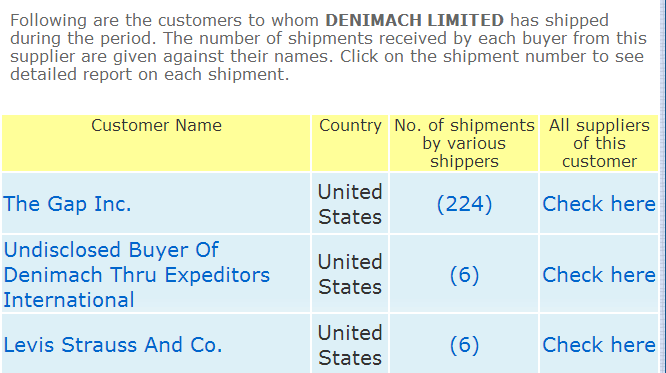Check here for The Gap suppliers
Screen dimensions: 666x373
pos(599,204)
